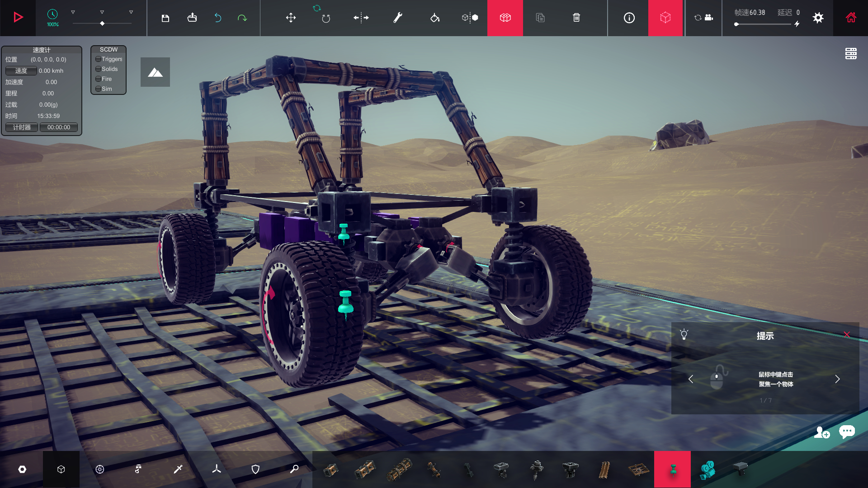Click the add player icon
The height and width of the screenshot is (488, 868).
point(821,432)
